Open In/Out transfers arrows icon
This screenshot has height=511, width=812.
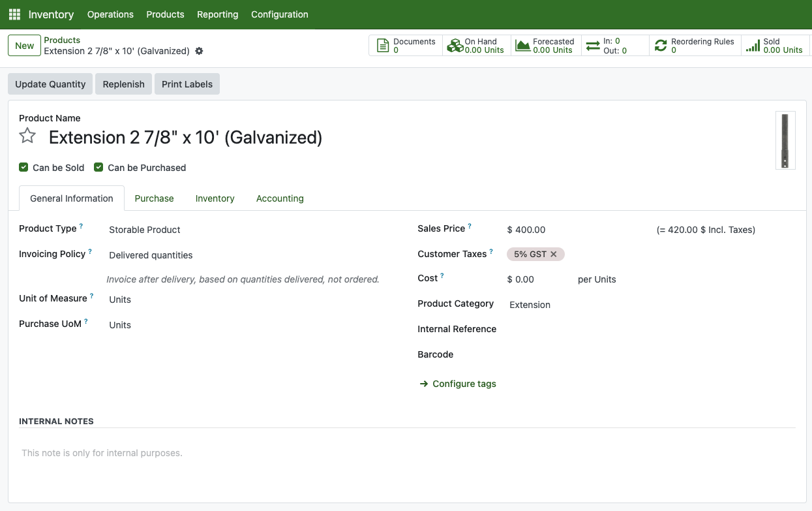pyautogui.click(x=593, y=46)
